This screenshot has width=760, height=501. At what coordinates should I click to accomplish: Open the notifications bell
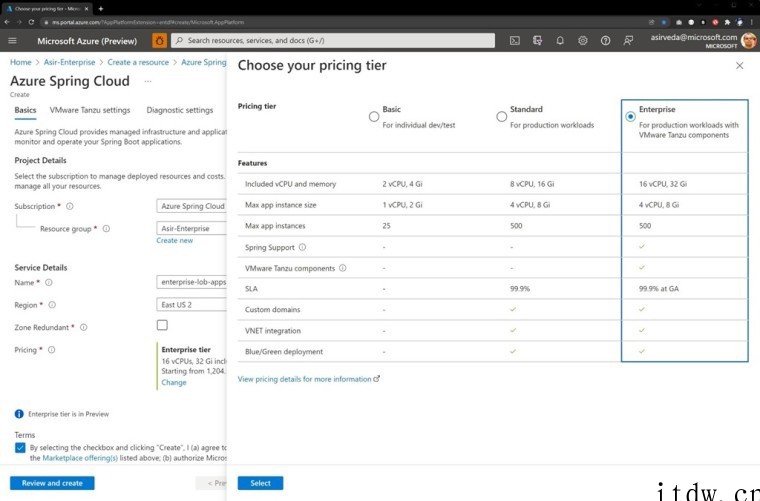point(560,41)
